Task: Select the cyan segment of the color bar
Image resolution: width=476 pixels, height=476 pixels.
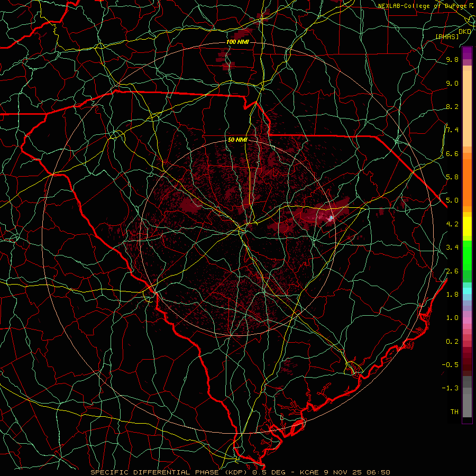Action: pos(467,290)
